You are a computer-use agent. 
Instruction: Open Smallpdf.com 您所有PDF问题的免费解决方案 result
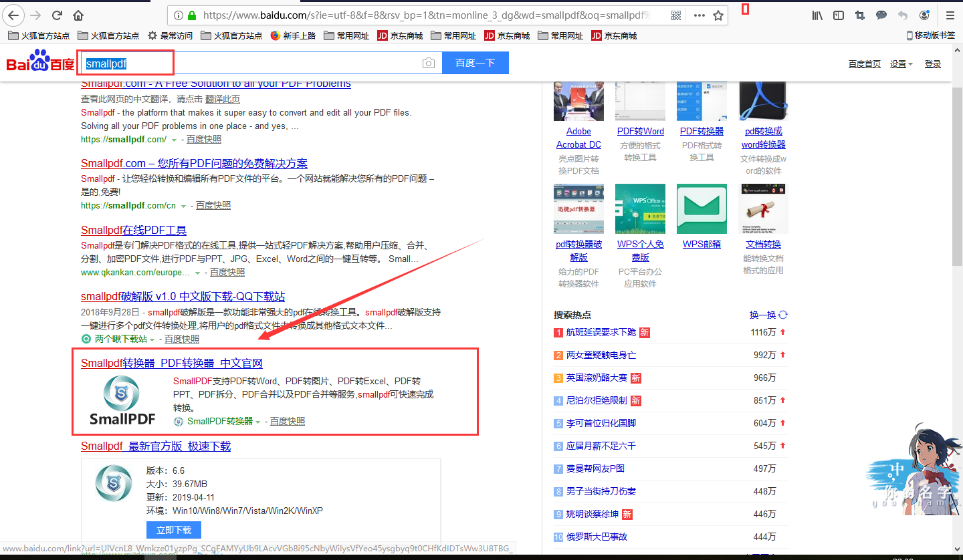point(194,164)
